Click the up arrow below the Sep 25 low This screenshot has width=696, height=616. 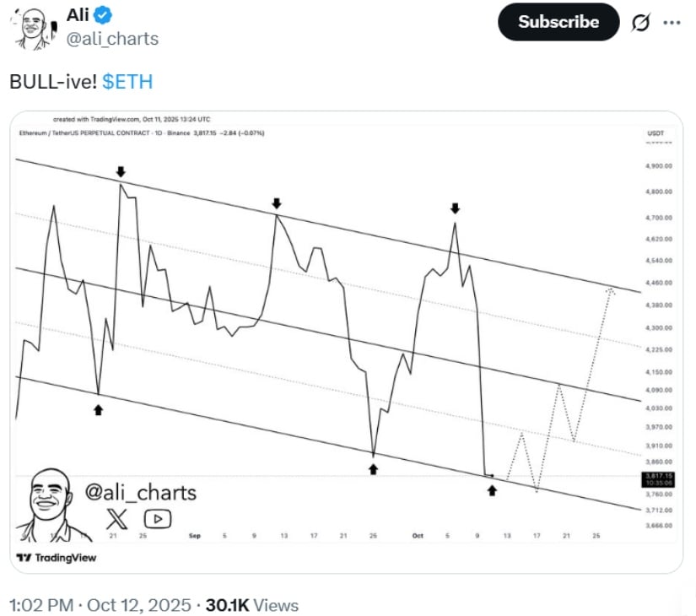373,467
